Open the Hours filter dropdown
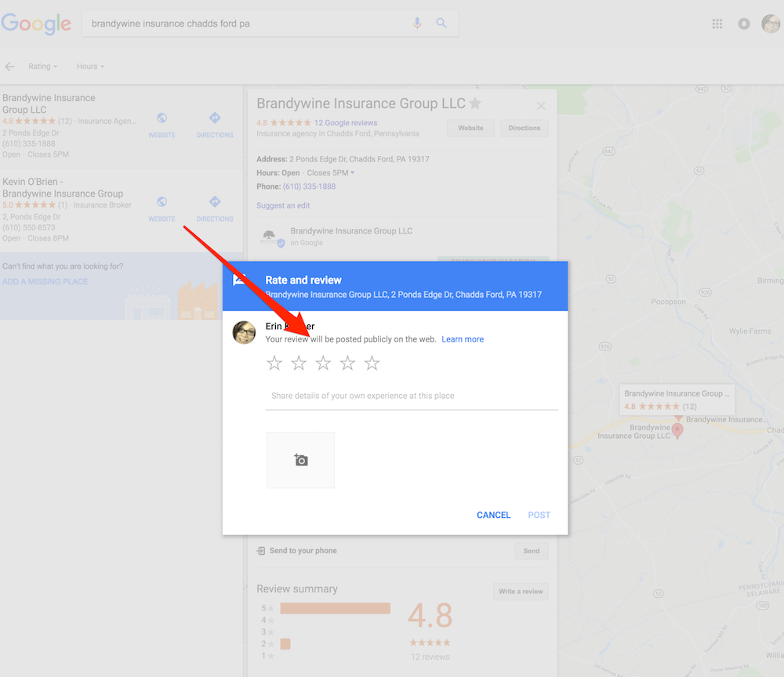This screenshot has width=784, height=677. pyautogui.click(x=90, y=67)
